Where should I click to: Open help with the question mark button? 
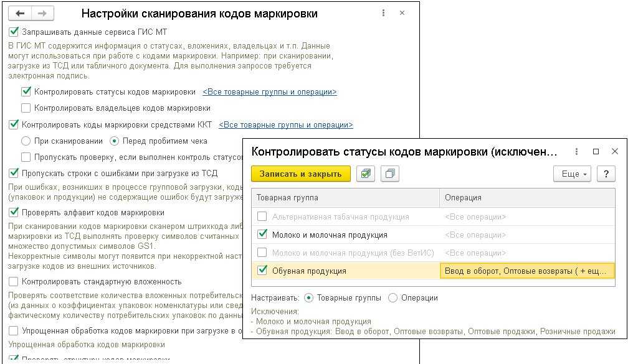[606, 174]
